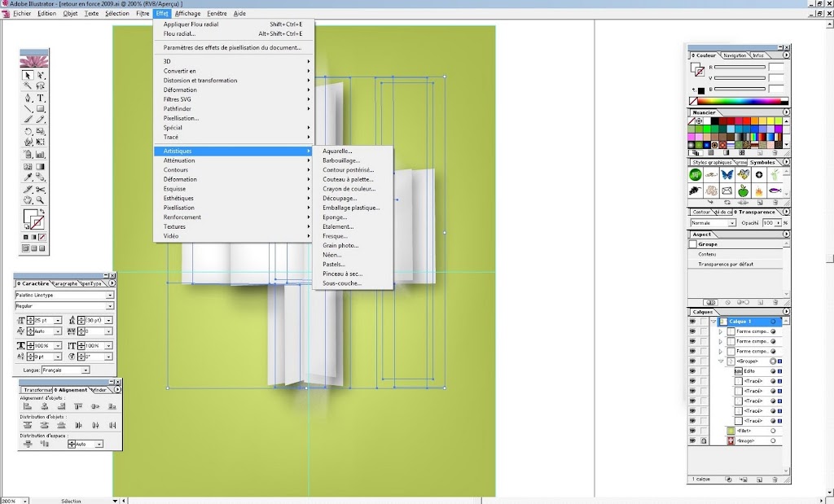Select the Hand tool

pyautogui.click(x=28, y=200)
